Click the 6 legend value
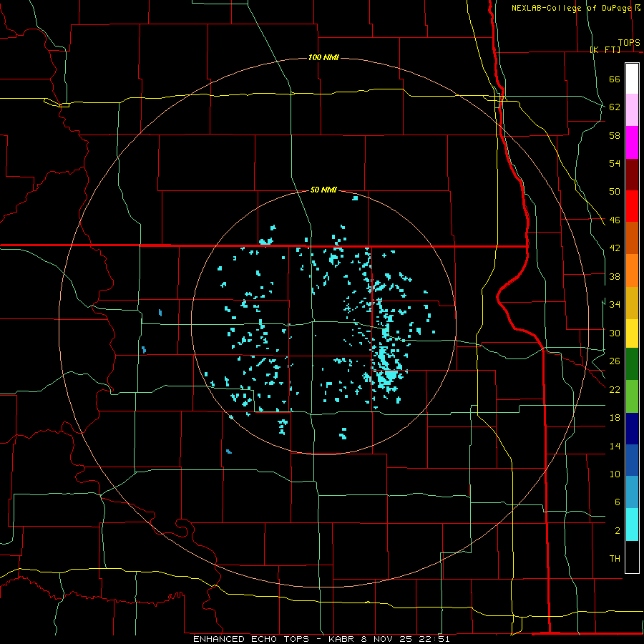Viewport: 644px width, 644px height. pyautogui.click(x=617, y=502)
